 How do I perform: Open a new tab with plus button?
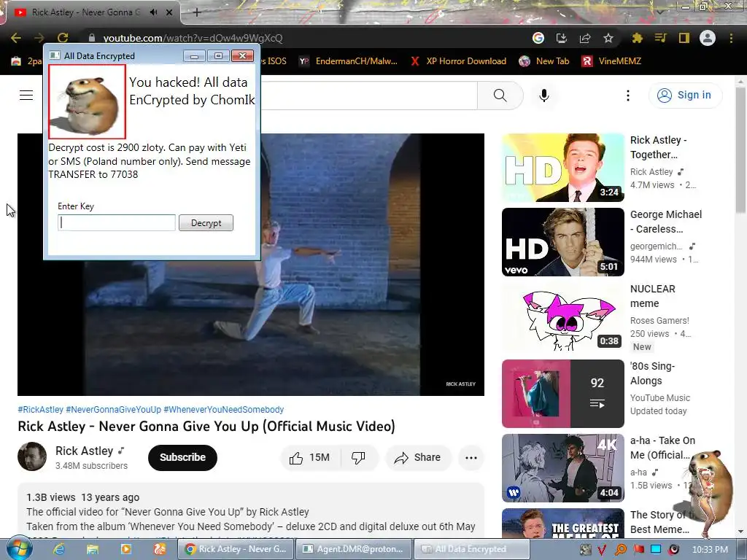pos(197,12)
